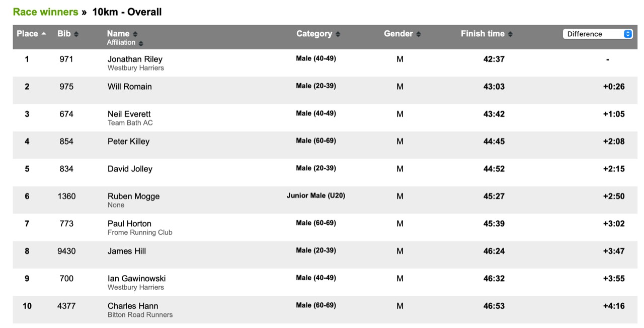Click on Neil Everett's name
Image resolution: width=644 pixels, height=328 pixels.
tap(129, 114)
